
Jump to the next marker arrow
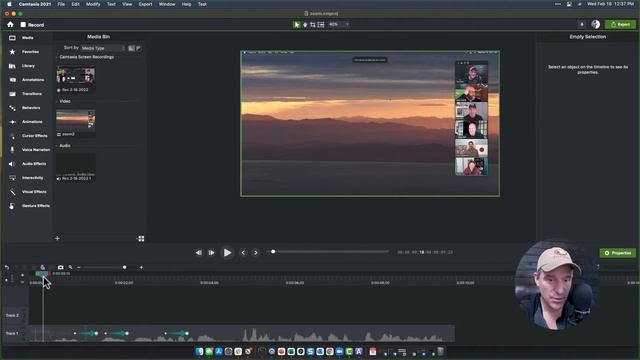tap(256, 253)
